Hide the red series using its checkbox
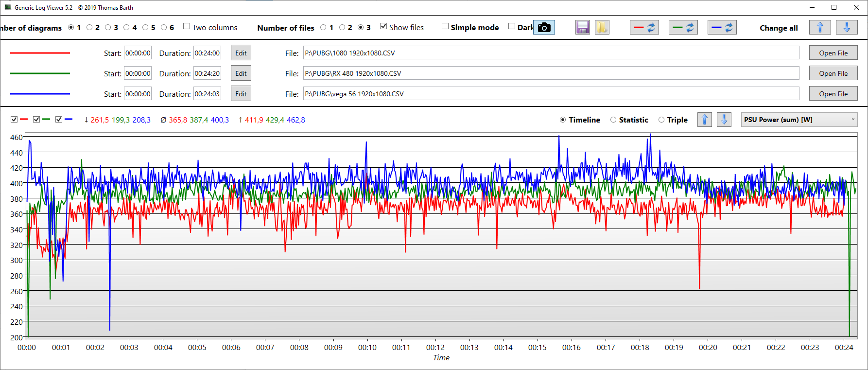This screenshot has width=868, height=370. [14, 120]
